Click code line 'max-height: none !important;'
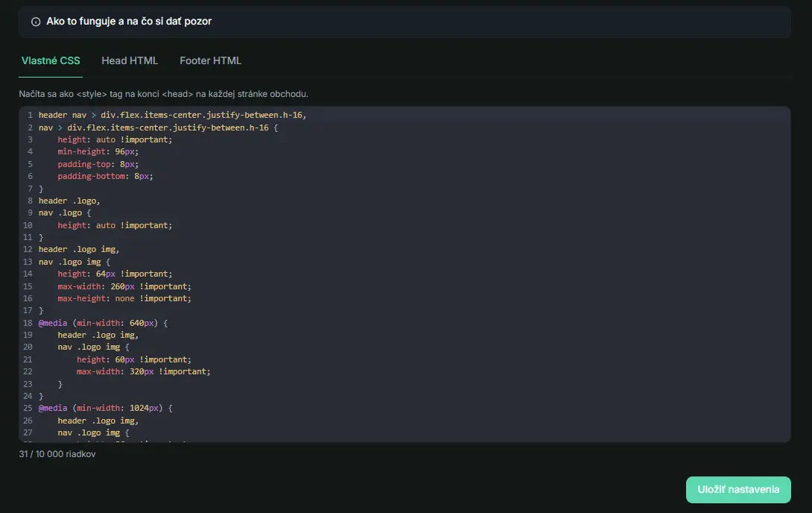Image resolution: width=812 pixels, height=513 pixels. (124, 298)
